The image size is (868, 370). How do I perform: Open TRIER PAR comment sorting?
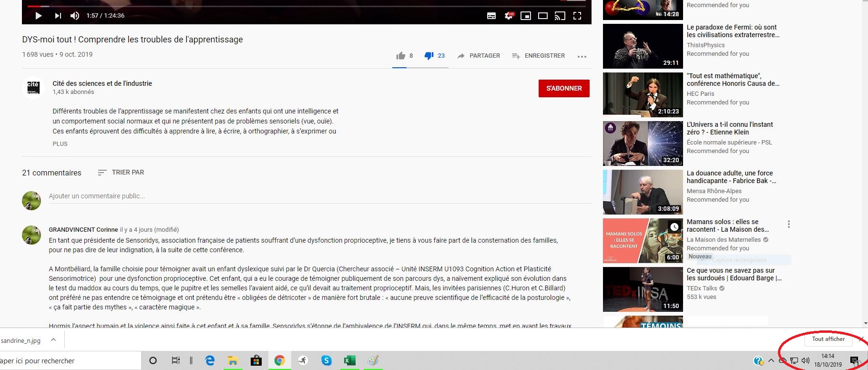coord(121,172)
